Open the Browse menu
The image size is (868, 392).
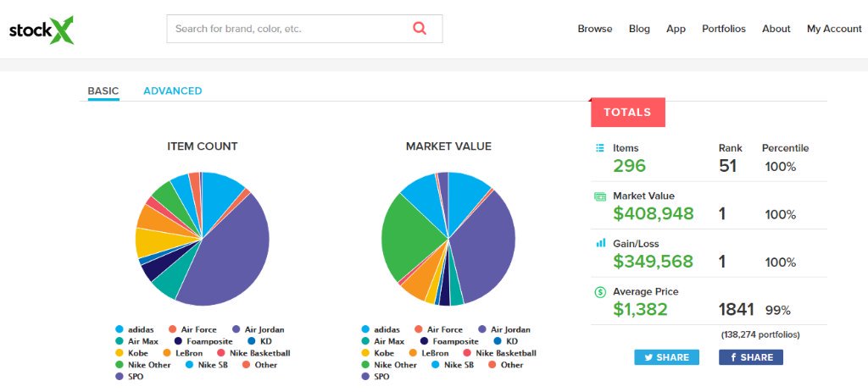click(x=594, y=29)
